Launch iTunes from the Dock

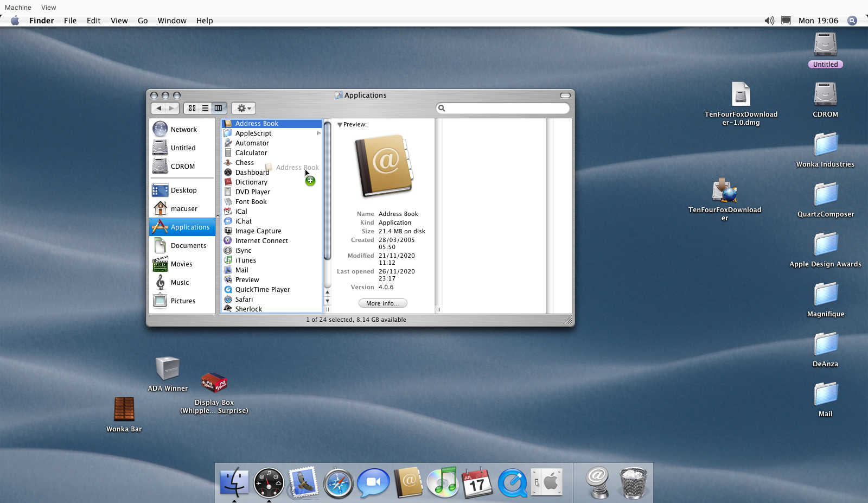[x=443, y=482]
